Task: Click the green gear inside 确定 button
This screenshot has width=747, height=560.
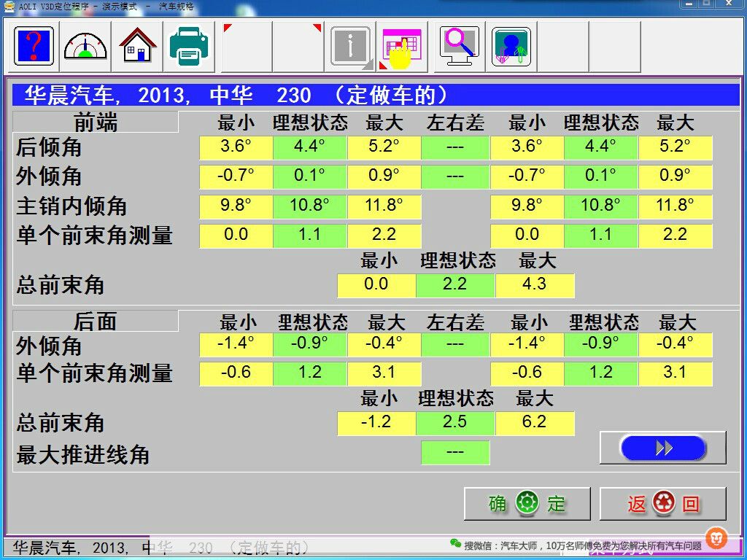Action: (527, 502)
